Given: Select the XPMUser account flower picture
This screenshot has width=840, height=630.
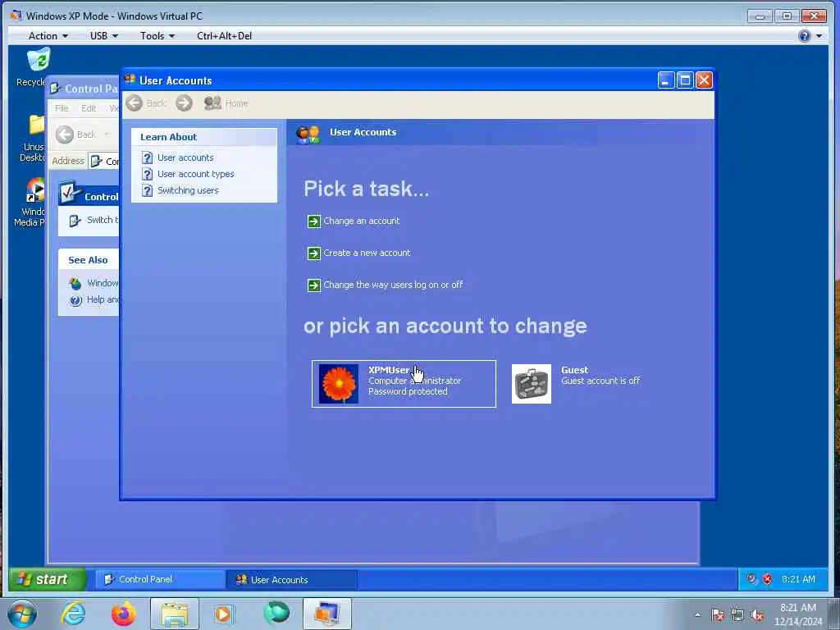Looking at the screenshot, I should [339, 384].
